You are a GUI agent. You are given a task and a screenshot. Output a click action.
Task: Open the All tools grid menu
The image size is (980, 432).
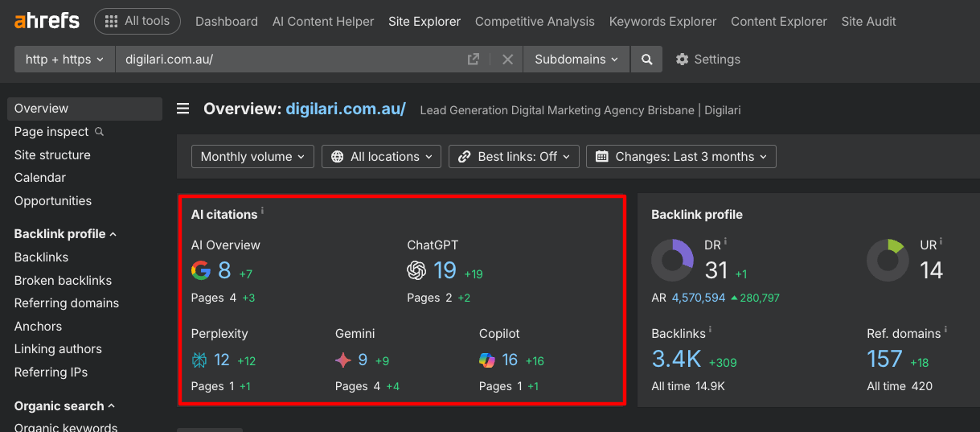coord(137,21)
